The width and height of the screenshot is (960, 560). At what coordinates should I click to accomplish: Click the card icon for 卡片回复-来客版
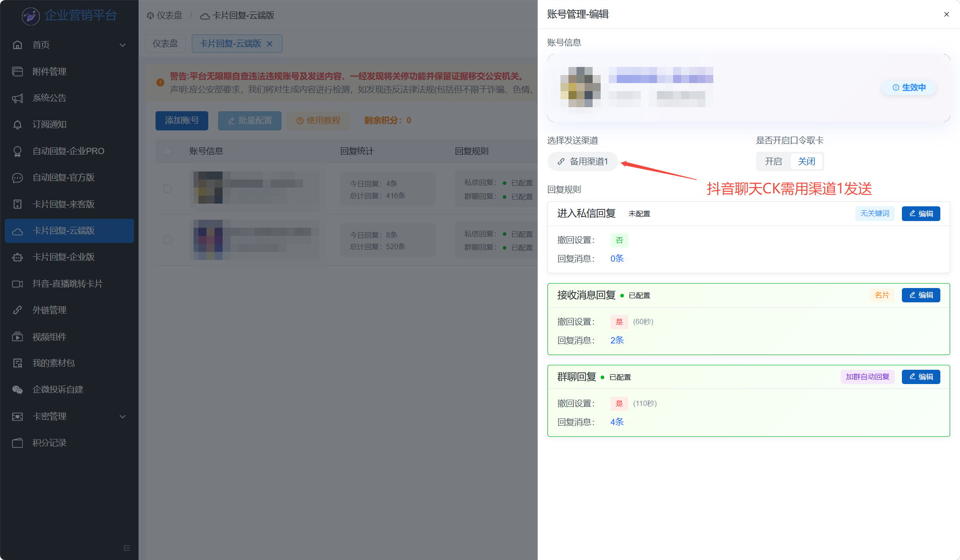pyautogui.click(x=17, y=204)
